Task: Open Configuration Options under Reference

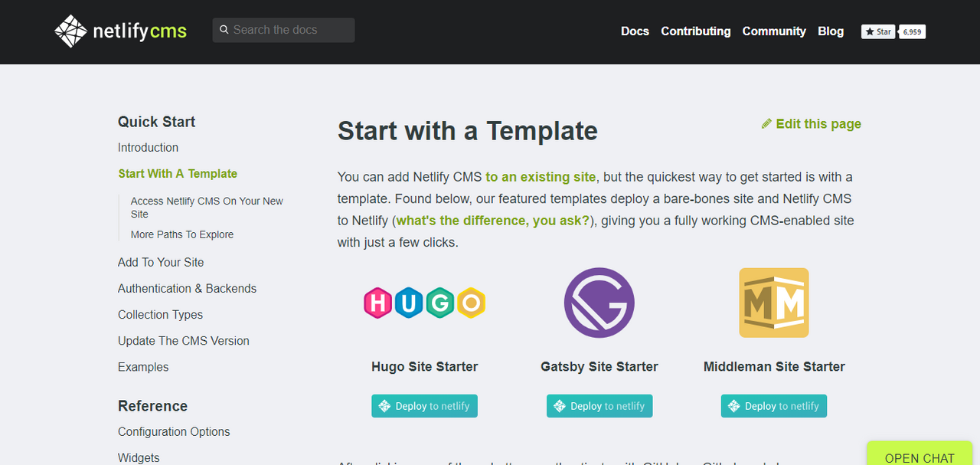Action: pos(174,432)
